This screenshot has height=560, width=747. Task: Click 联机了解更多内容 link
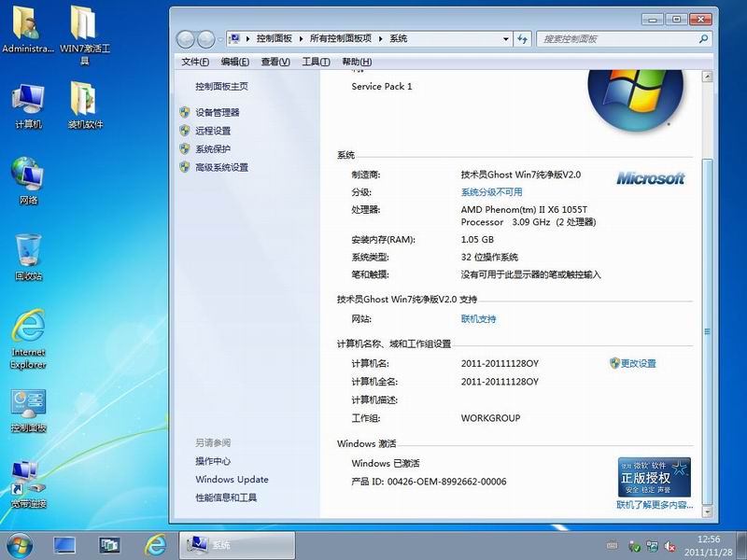655,505
